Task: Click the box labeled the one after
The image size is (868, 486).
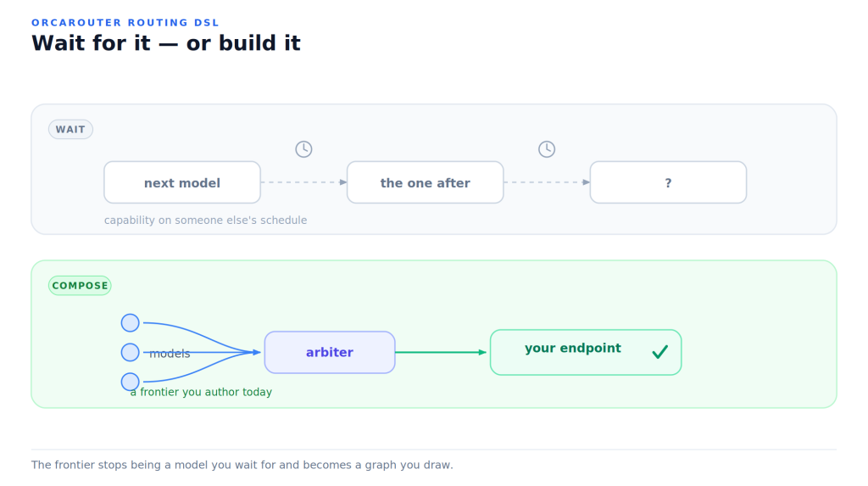Action: (426, 182)
